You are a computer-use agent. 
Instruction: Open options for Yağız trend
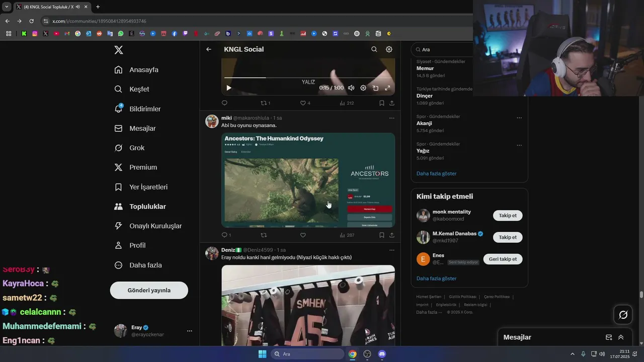coord(519,145)
